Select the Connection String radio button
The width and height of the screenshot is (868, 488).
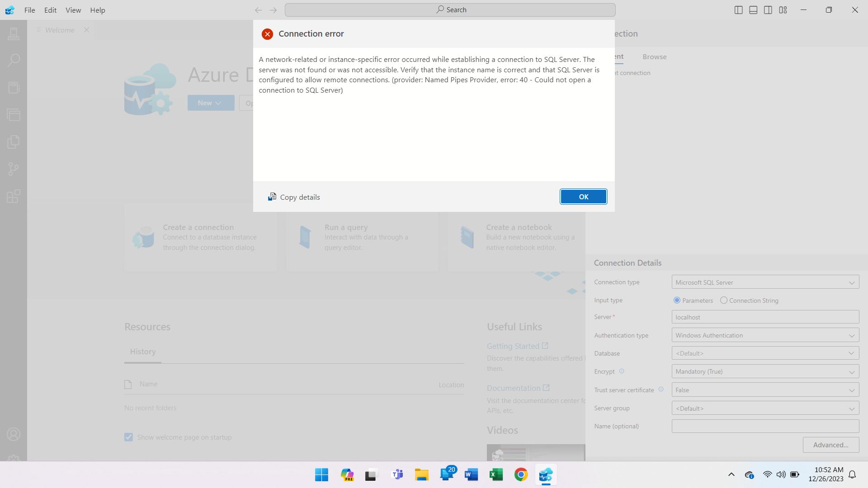[x=724, y=300]
